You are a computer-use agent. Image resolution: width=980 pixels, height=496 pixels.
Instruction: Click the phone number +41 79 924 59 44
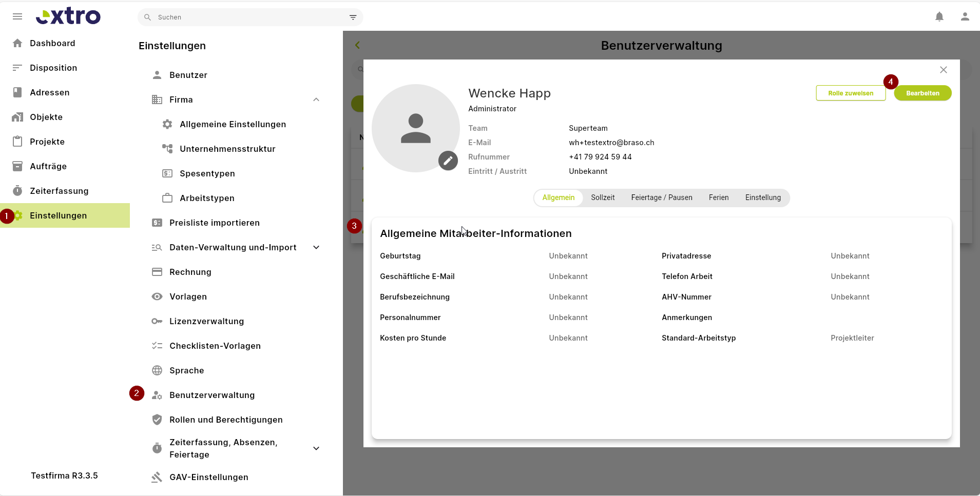[600, 157]
